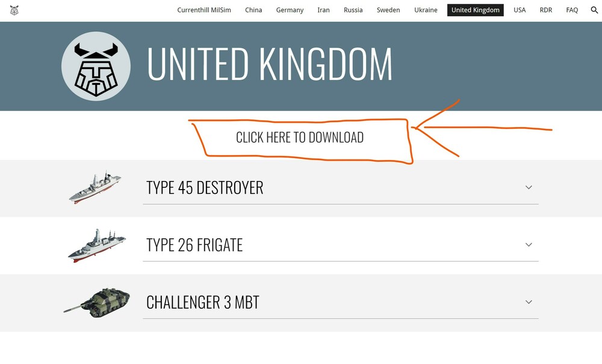Viewport: 602px width, 364px height.
Task: Expand the Type 26 Frigate chevron
Action: 529,245
